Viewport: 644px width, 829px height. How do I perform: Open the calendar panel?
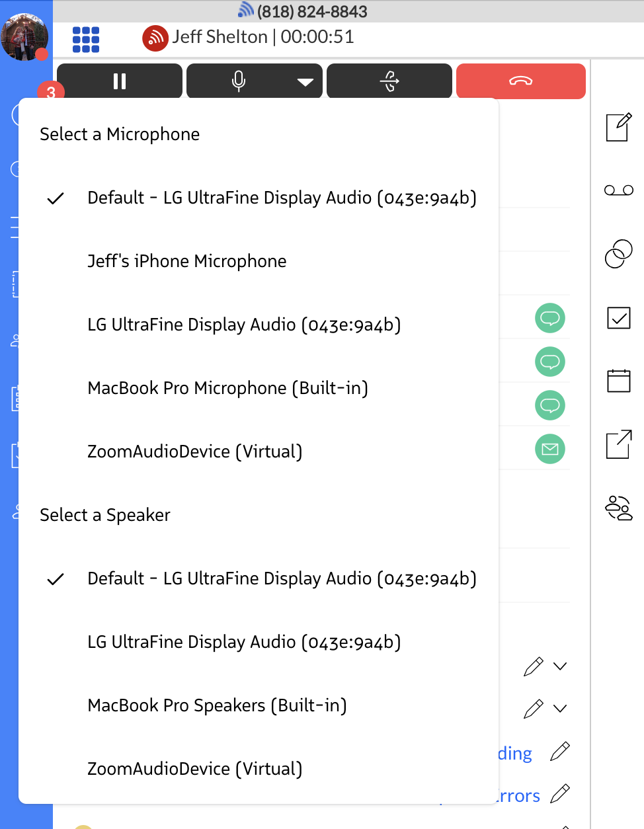click(x=618, y=381)
